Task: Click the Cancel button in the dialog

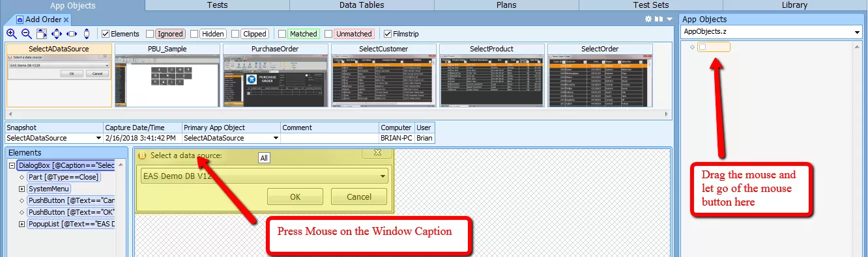Action: tap(359, 196)
